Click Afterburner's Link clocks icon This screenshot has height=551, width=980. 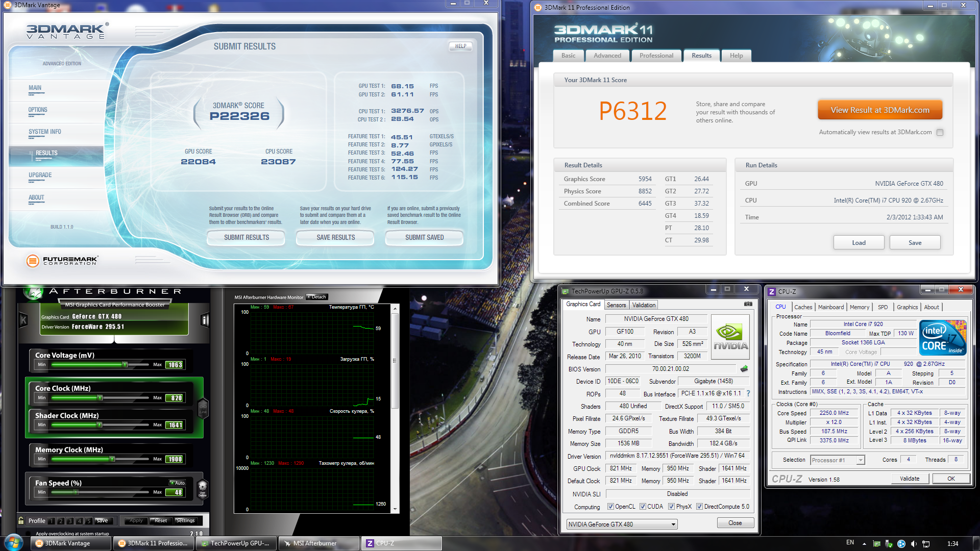(203, 409)
